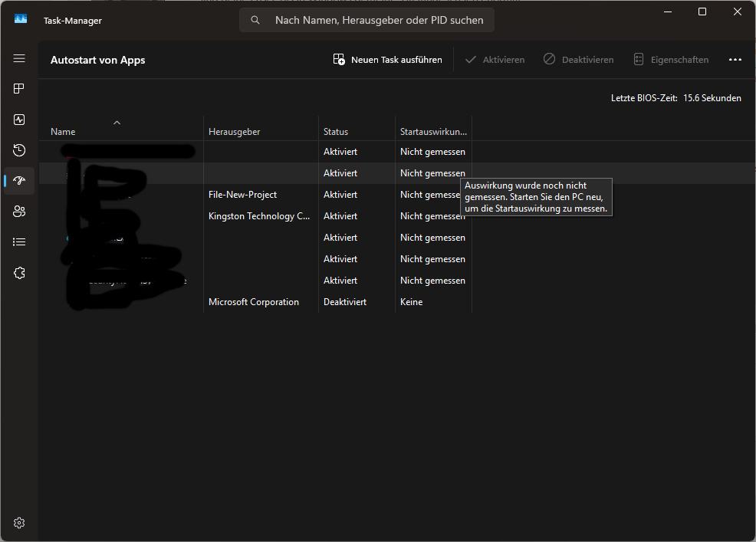Click the Letzte BIOS-Zeit 15.6 Sekunden text
This screenshot has width=756, height=542.
click(676, 98)
